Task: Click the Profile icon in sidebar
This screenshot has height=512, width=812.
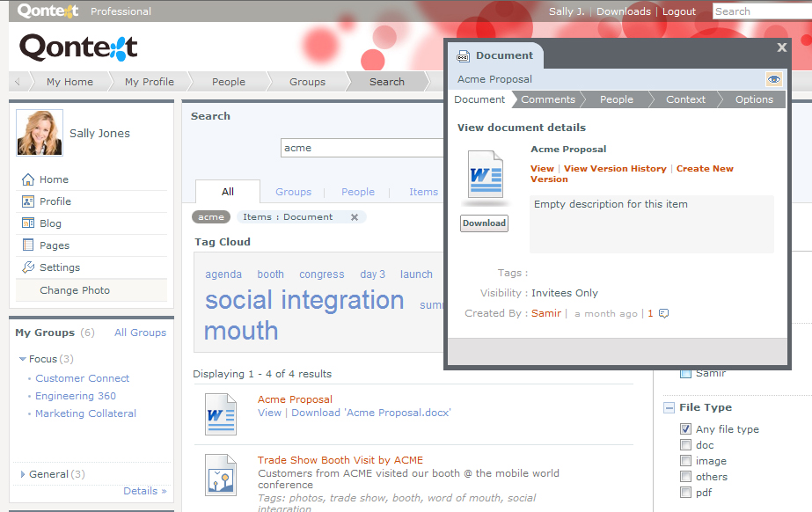Action: (28, 201)
